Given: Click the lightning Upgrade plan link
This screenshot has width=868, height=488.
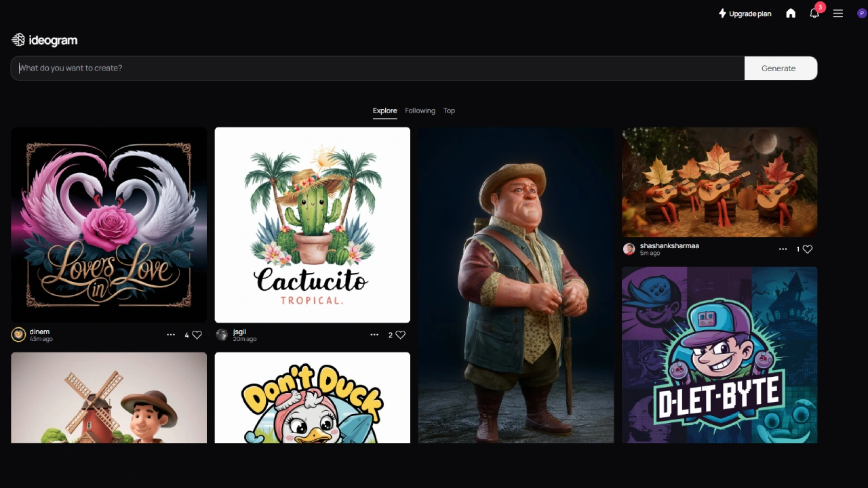Looking at the screenshot, I should pos(745,14).
